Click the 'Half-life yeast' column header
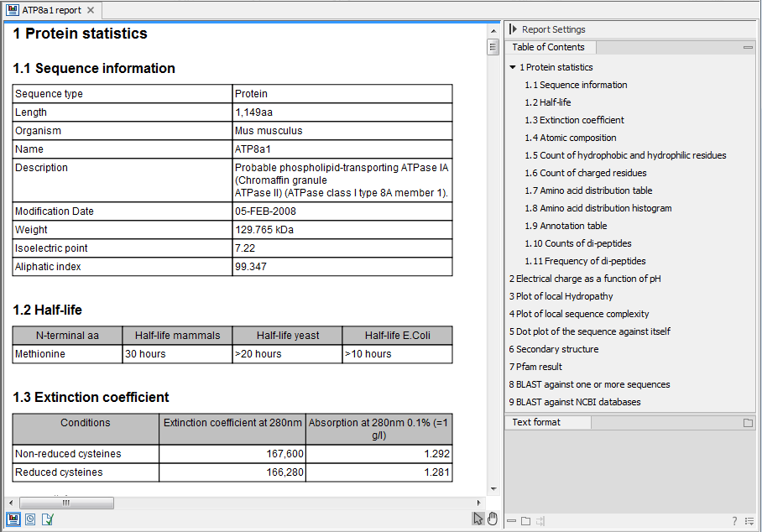Image resolution: width=762 pixels, height=532 pixels. (x=288, y=336)
